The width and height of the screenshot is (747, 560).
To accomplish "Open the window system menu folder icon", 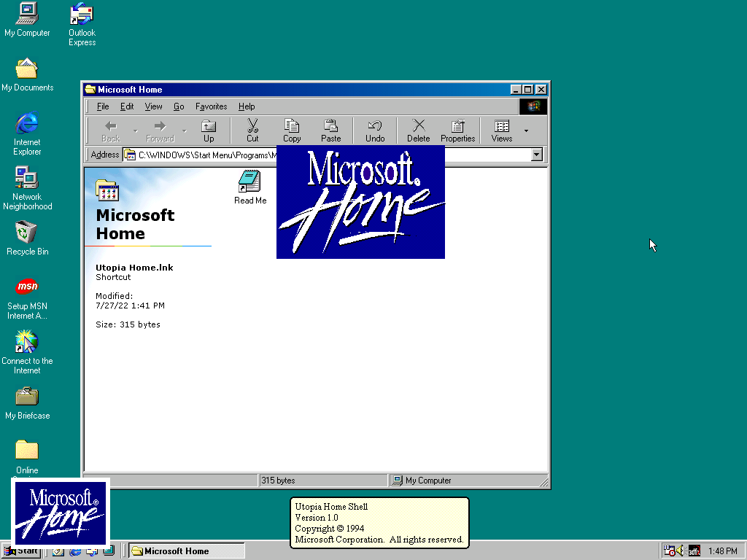I will tap(90, 90).
